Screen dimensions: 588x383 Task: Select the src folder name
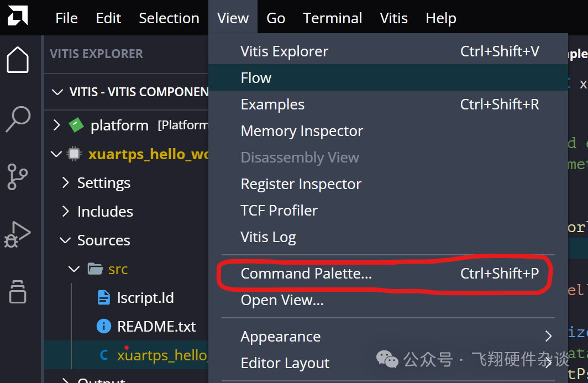coord(118,269)
